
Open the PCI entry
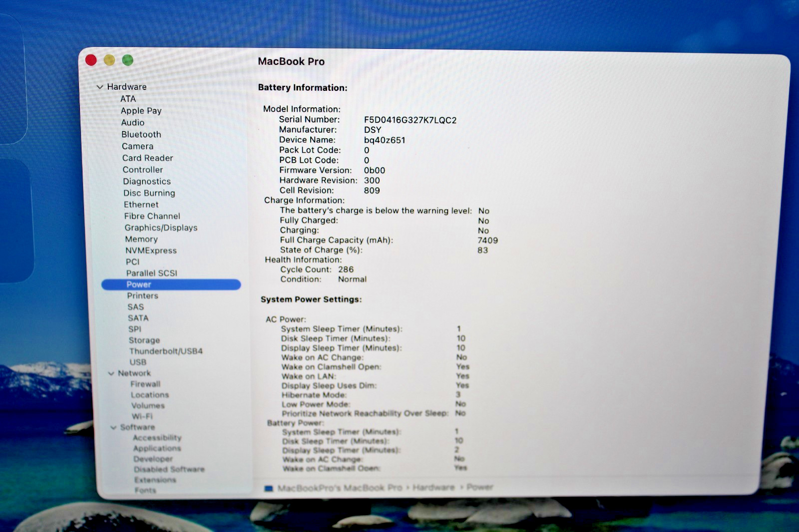[x=133, y=262]
